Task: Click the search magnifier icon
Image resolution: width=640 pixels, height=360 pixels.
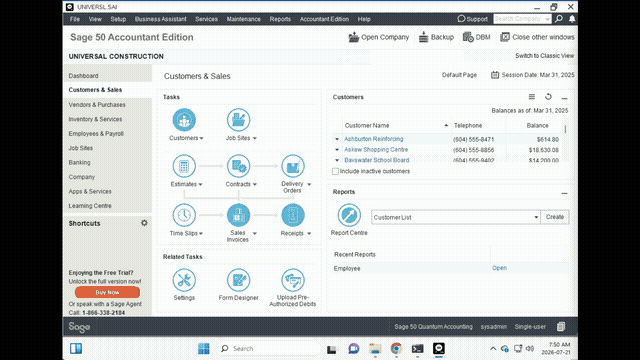Action: pyautogui.click(x=559, y=19)
